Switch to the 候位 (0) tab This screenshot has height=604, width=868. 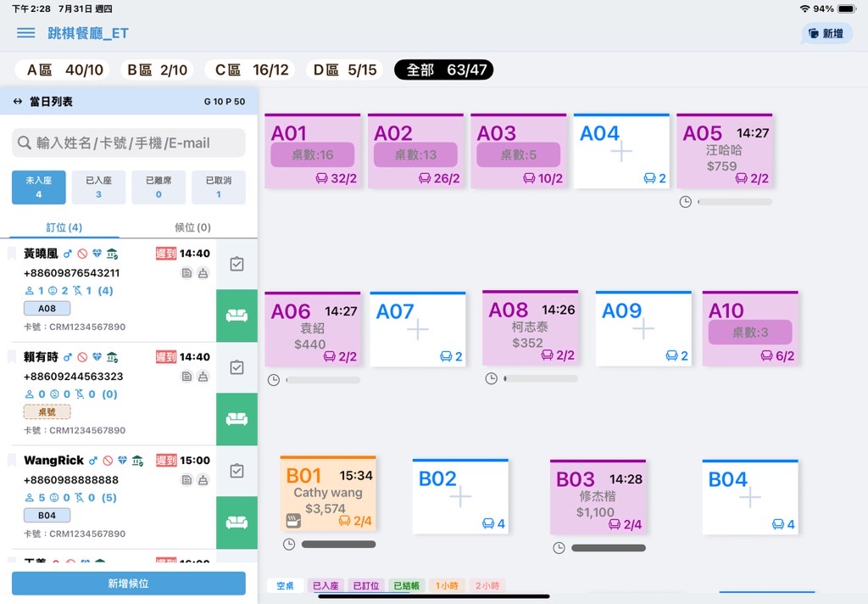(192, 227)
